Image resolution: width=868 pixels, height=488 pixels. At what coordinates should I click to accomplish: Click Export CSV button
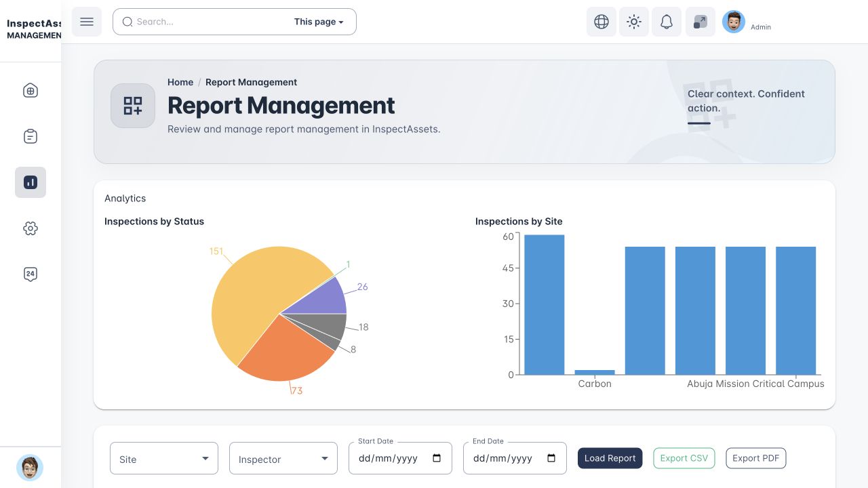[684, 458]
